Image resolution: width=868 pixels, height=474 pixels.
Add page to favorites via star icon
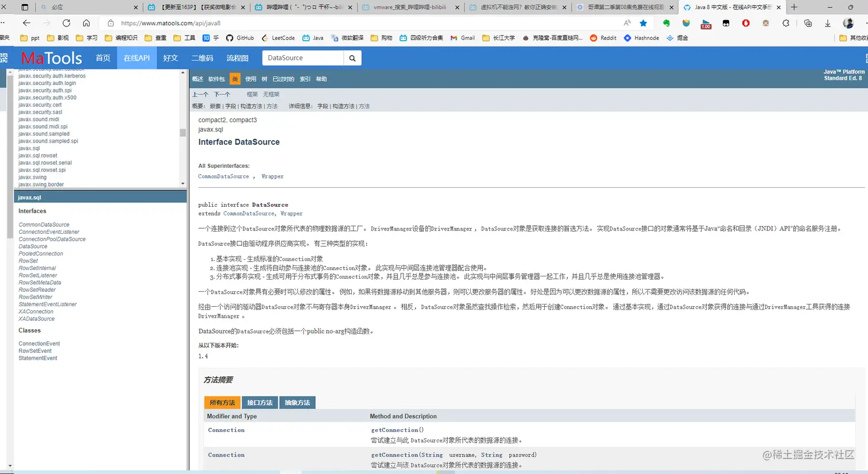[643, 23]
